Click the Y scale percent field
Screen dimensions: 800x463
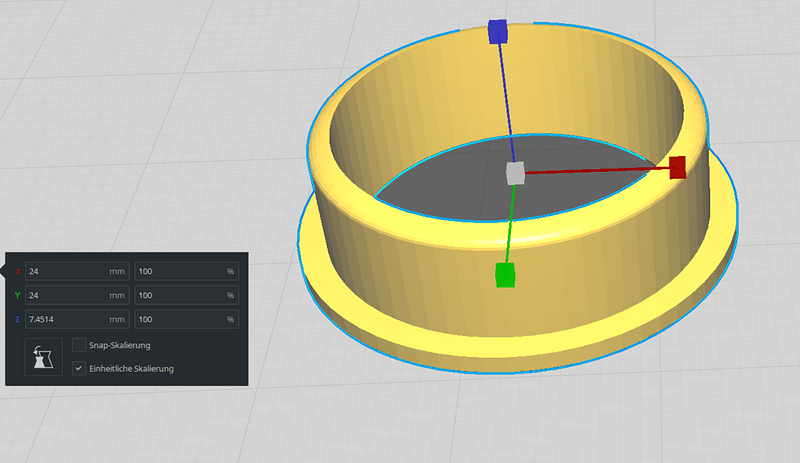point(187,295)
